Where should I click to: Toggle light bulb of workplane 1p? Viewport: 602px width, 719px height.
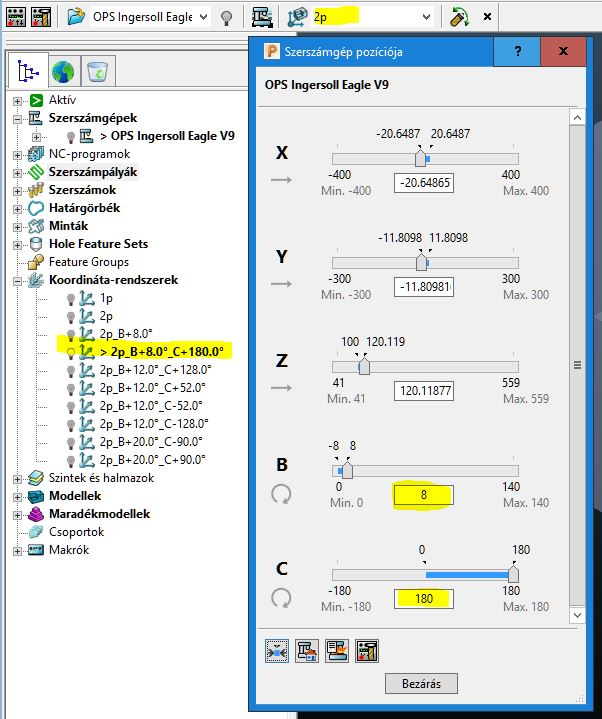click(x=71, y=299)
